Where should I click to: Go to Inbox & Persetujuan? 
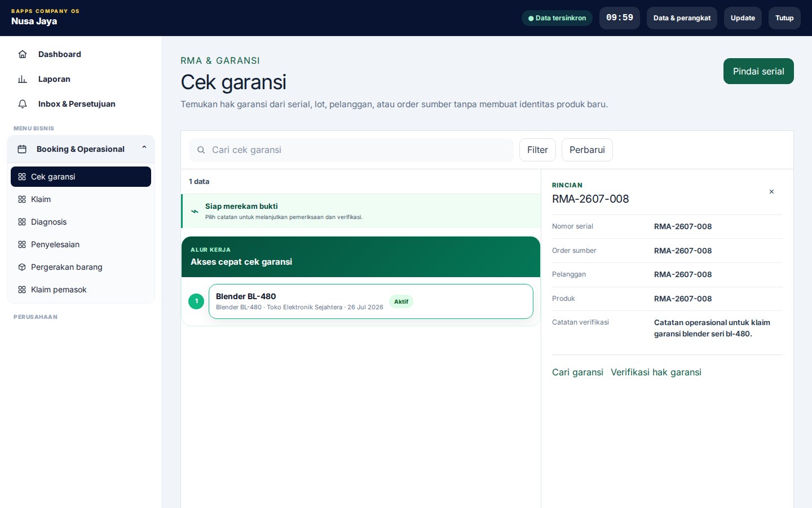click(81, 104)
